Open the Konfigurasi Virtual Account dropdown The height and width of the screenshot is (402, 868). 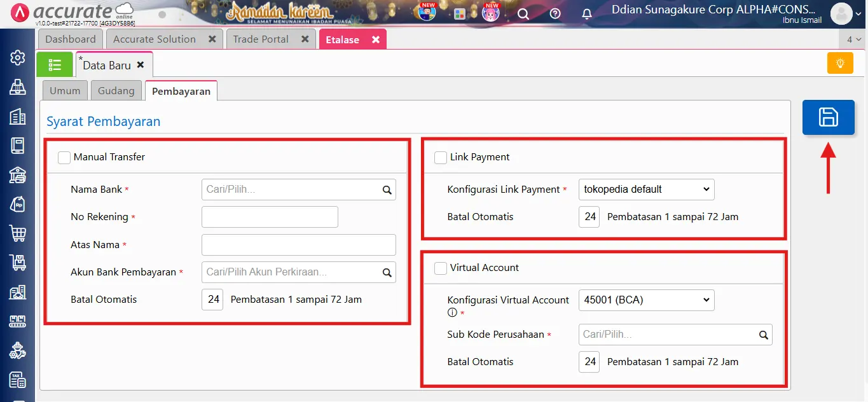(646, 300)
